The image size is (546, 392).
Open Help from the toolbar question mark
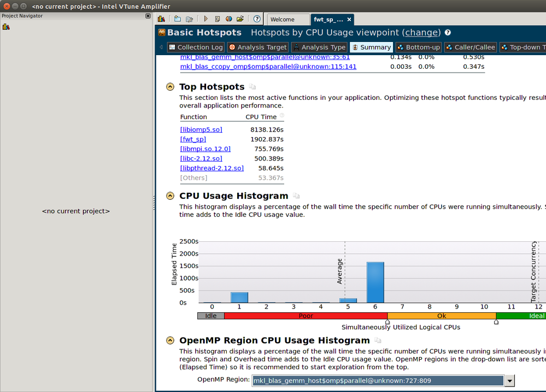point(257,19)
